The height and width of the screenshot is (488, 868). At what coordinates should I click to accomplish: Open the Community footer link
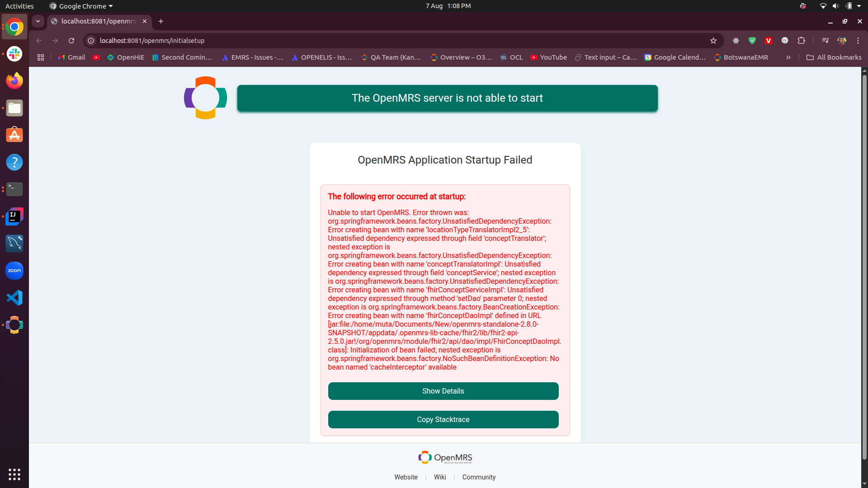479,477
